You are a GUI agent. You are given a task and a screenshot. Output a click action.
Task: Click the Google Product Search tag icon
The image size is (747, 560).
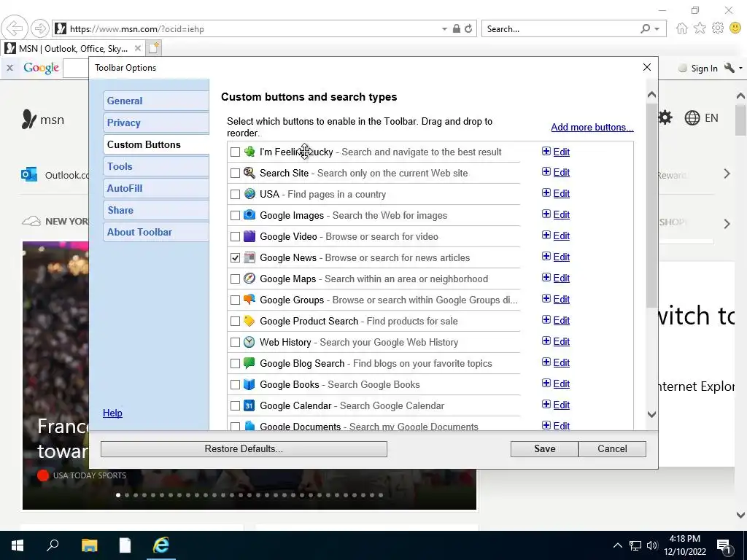[249, 321]
